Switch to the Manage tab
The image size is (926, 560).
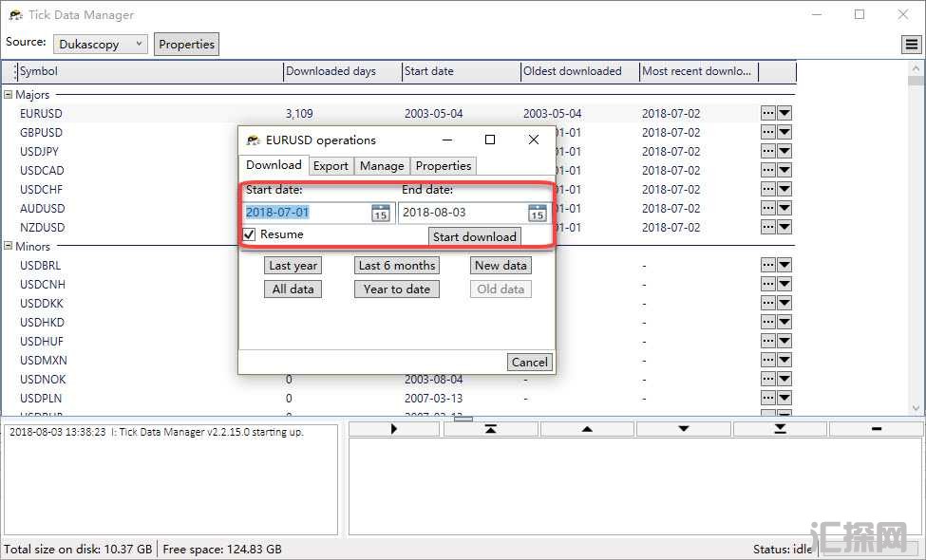[382, 165]
